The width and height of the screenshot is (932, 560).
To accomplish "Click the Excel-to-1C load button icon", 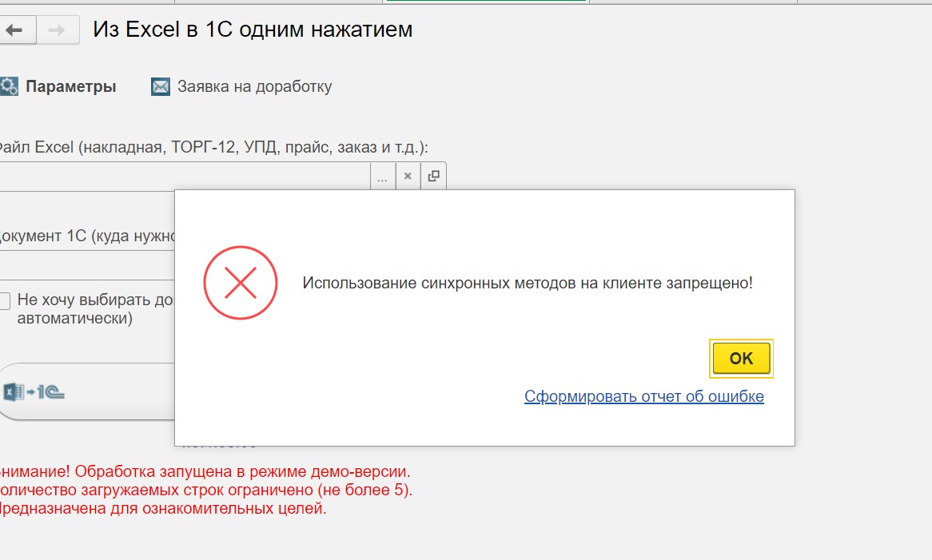I will [34, 392].
